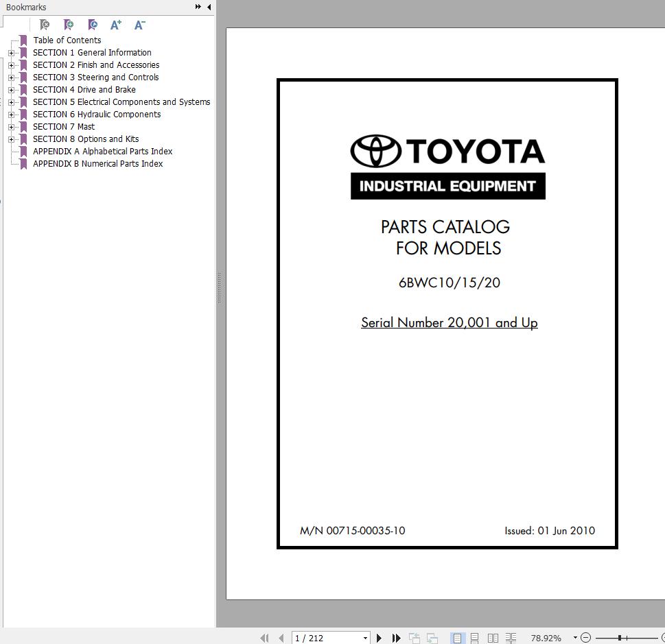Screen dimensions: 665x644
Task: Toggle the panel dock arrow beside Bookmarks header
Action: coord(209,7)
